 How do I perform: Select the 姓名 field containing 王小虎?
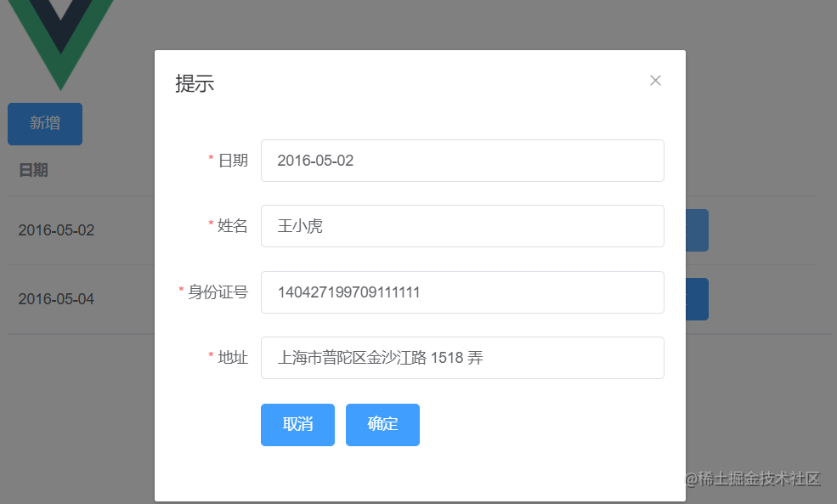click(462, 226)
